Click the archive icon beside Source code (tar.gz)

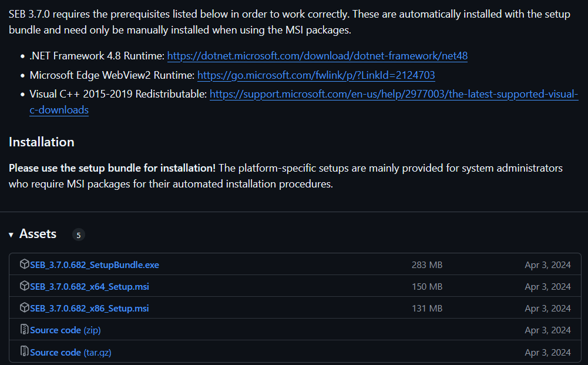click(x=24, y=351)
